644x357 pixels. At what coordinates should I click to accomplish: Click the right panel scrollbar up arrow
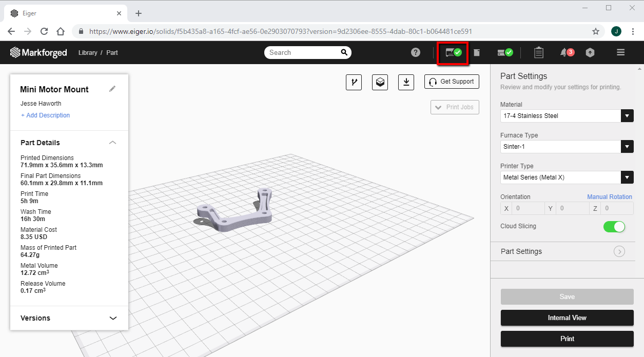pyautogui.click(x=640, y=68)
